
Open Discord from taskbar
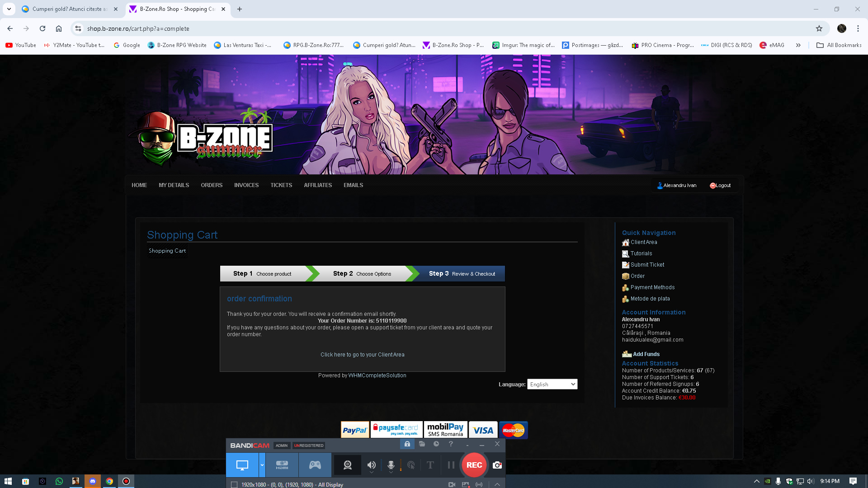[x=93, y=481]
